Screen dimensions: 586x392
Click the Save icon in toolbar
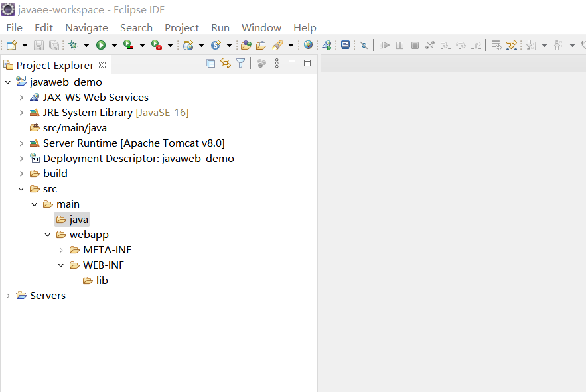[x=38, y=45]
